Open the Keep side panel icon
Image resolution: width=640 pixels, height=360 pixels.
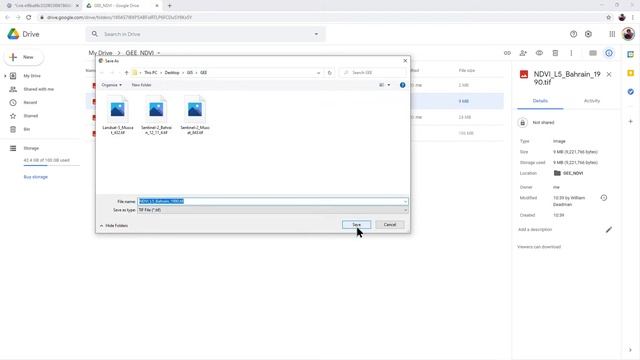click(x=631, y=73)
